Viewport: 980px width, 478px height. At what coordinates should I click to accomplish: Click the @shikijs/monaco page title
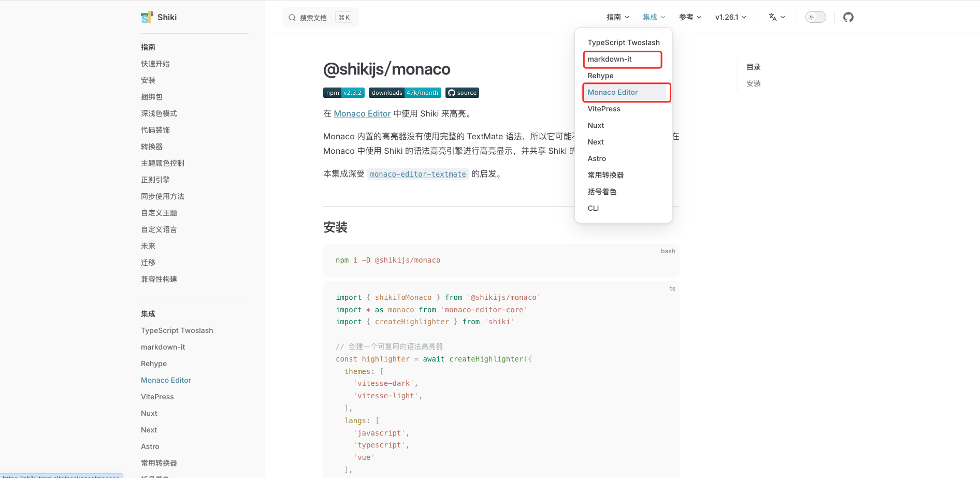click(387, 69)
